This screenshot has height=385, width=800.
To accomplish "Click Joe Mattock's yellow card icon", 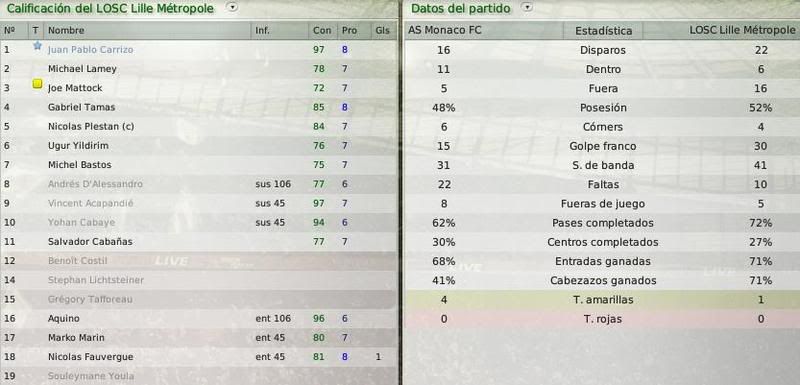I will [x=37, y=84].
